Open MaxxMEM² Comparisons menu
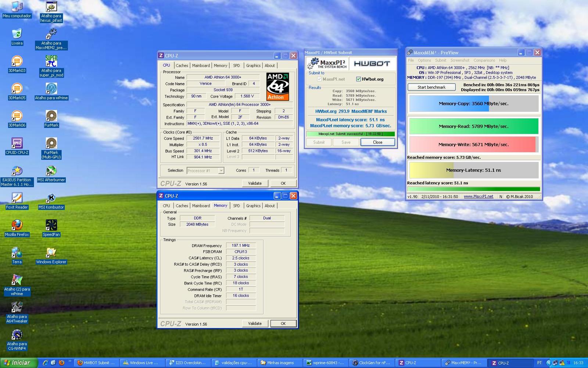The width and height of the screenshot is (588, 368). pyautogui.click(x=484, y=60)
